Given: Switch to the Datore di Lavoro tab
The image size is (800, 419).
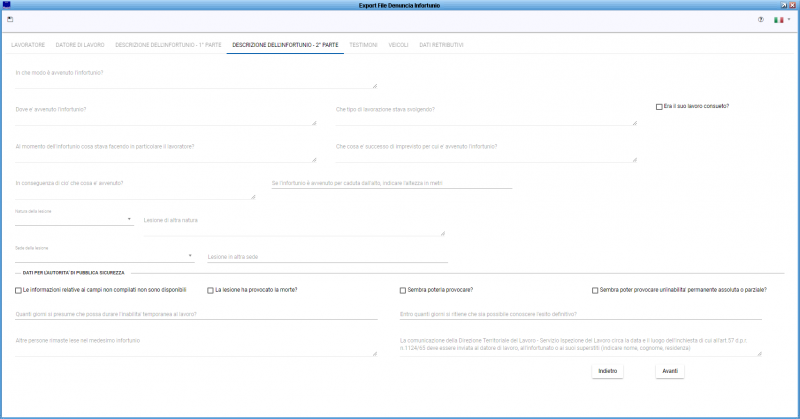Looking at the screenshot, I should click(80, 45).
